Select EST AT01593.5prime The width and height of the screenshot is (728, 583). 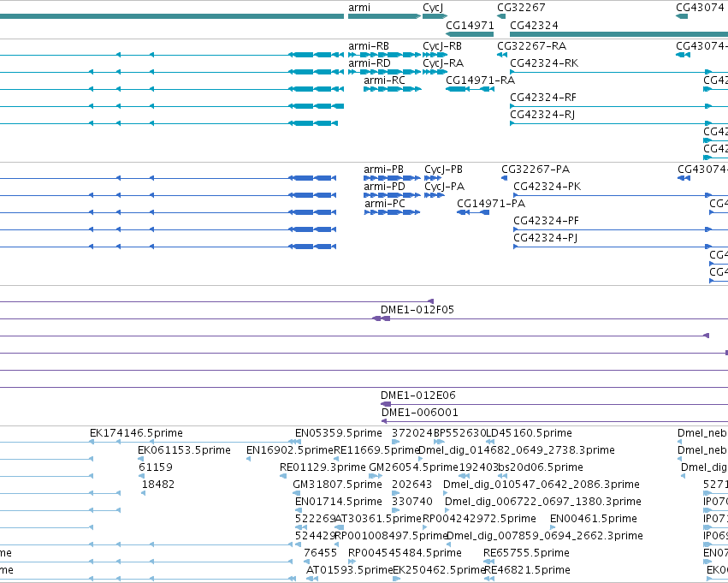[312, 579]
